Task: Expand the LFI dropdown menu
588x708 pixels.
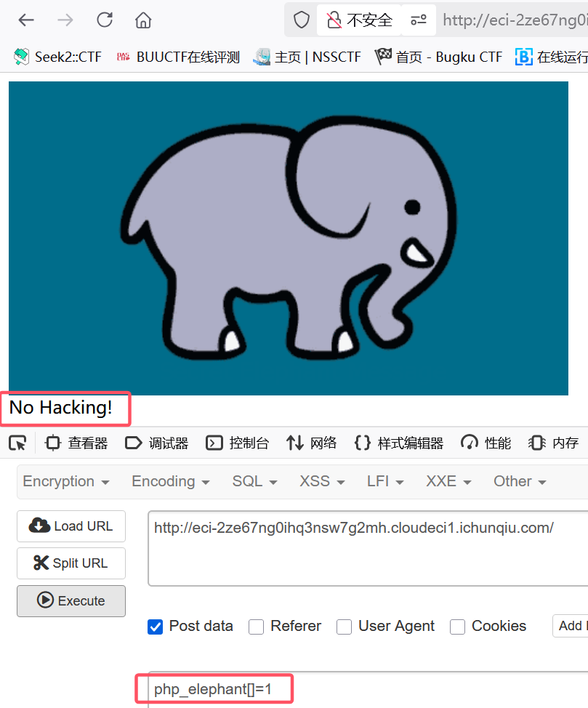Action: coord(385,481)
